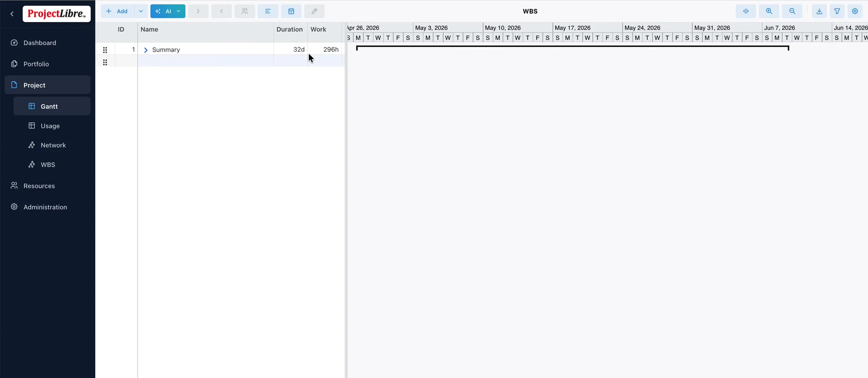
Task: Click the Duration column header
Action: (291, 29)
